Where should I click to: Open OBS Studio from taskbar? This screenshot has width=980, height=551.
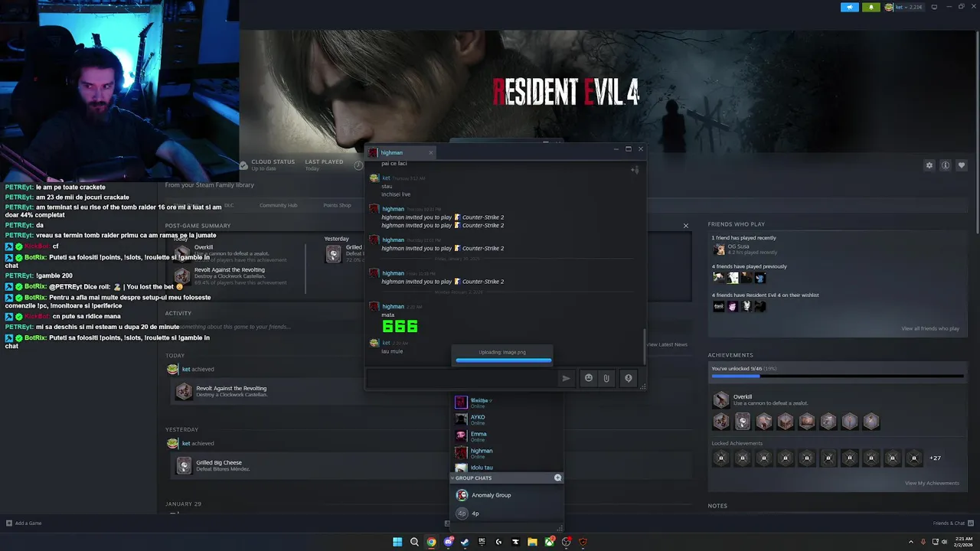click(x=566, y=542)
